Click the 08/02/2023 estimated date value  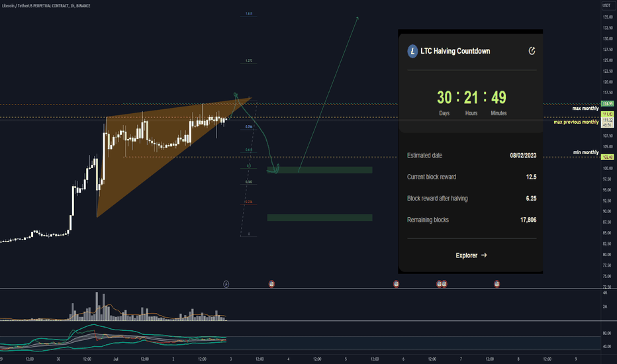tap(523, 156)
